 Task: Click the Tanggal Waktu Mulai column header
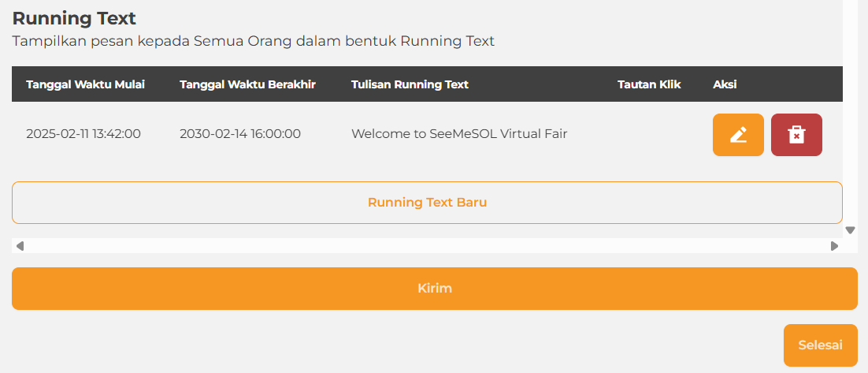click(85, 84)
